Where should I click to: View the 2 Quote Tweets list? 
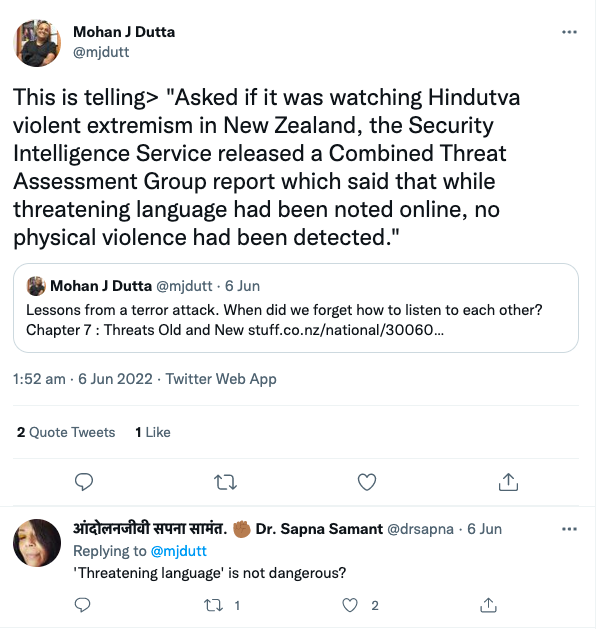(x=66, y=432)
